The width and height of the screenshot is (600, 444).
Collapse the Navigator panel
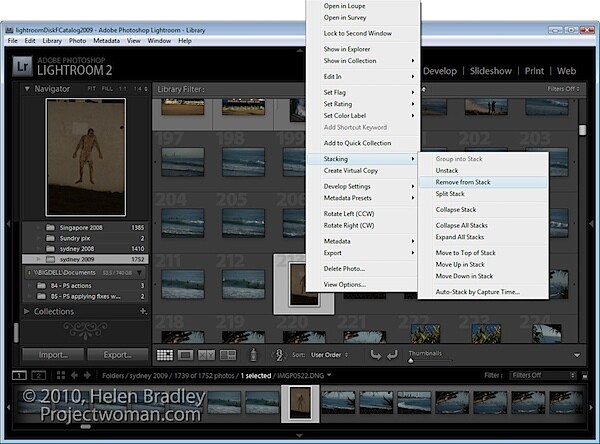(x=27, y=89)
